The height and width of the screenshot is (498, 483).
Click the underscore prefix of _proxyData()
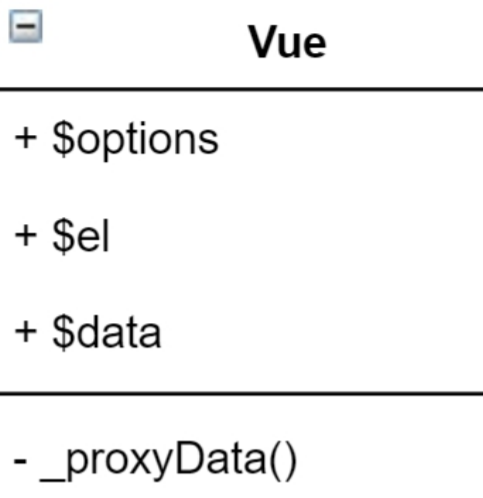click(53, 481)
